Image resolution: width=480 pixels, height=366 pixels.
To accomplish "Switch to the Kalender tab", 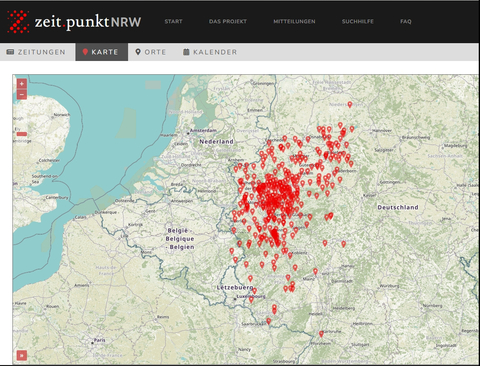I will click(x=210, y=52).
